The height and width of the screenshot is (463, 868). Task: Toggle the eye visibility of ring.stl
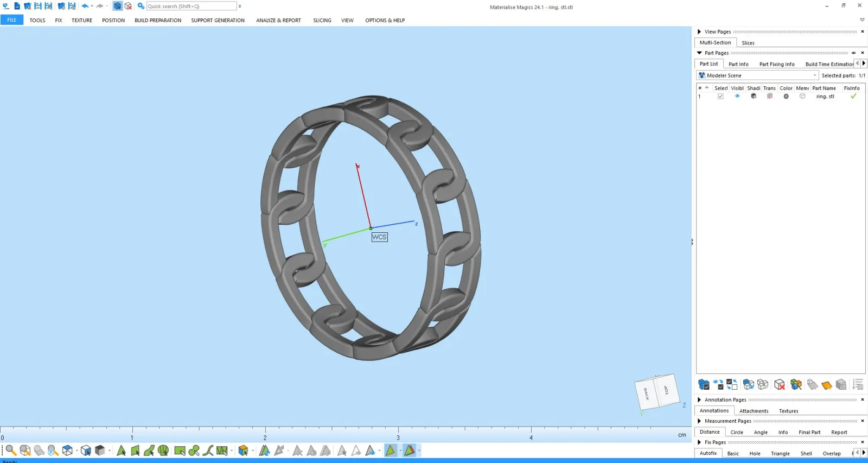coord(737,96)
